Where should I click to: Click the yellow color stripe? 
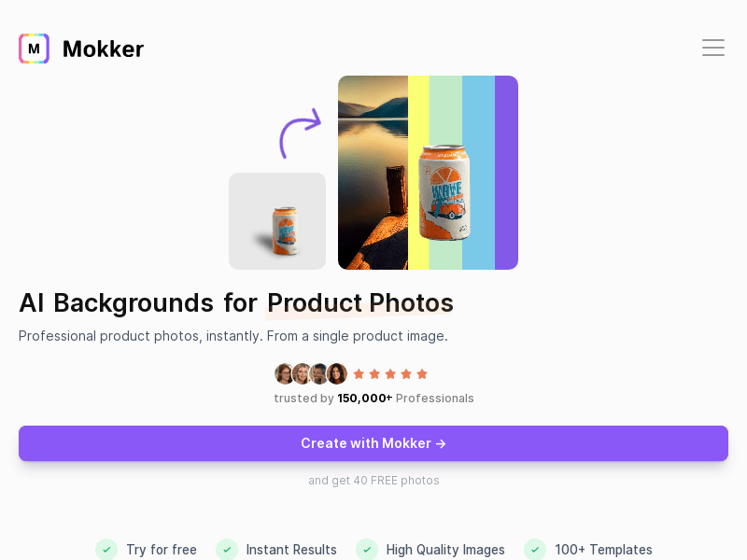click(x=418, y=173)
